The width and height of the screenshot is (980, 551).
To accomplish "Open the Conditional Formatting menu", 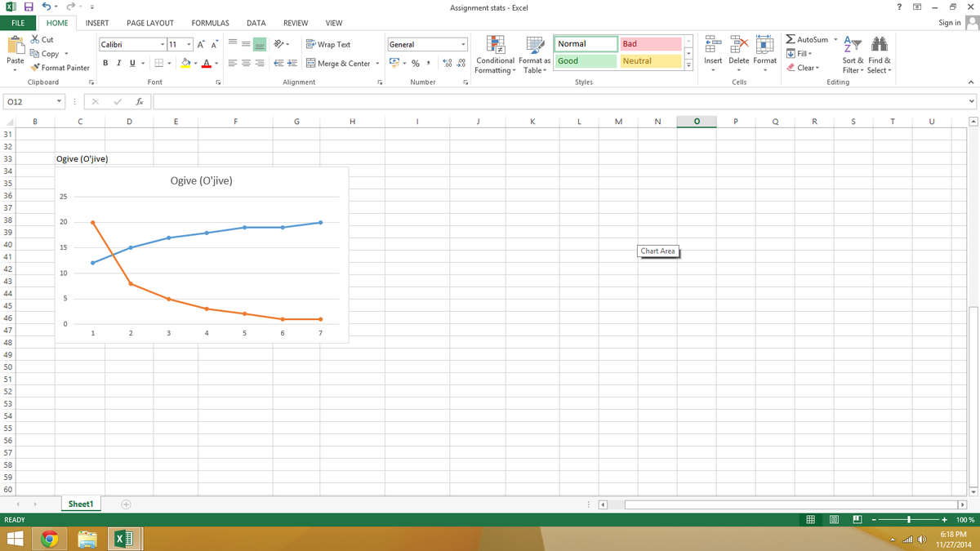I will point(495,55).
